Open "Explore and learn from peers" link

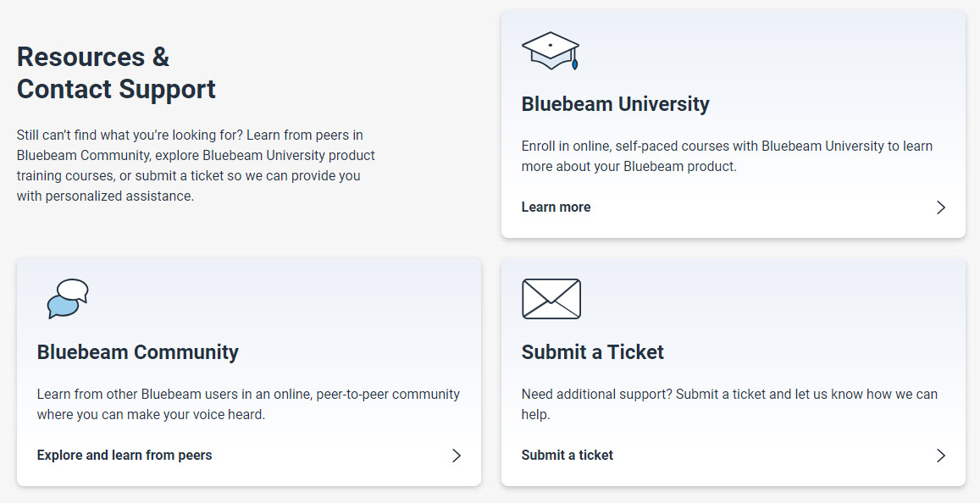pyautogui.click(x=125, y=455)
